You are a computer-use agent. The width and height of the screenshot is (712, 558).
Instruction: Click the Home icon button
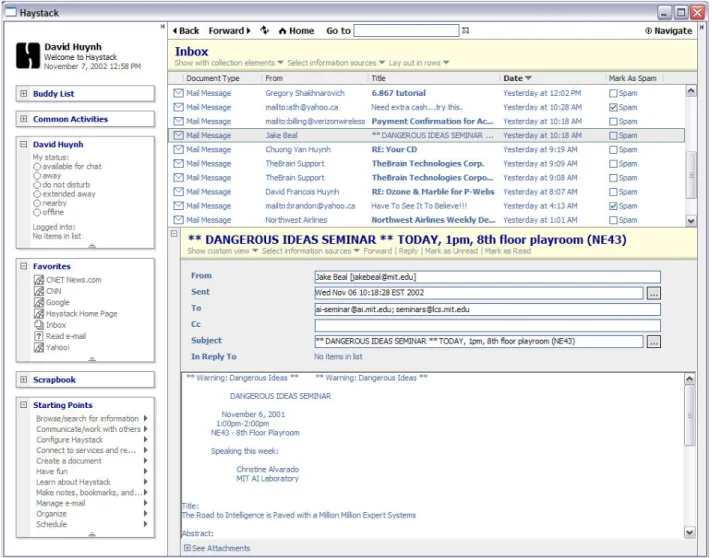[282, 31]
